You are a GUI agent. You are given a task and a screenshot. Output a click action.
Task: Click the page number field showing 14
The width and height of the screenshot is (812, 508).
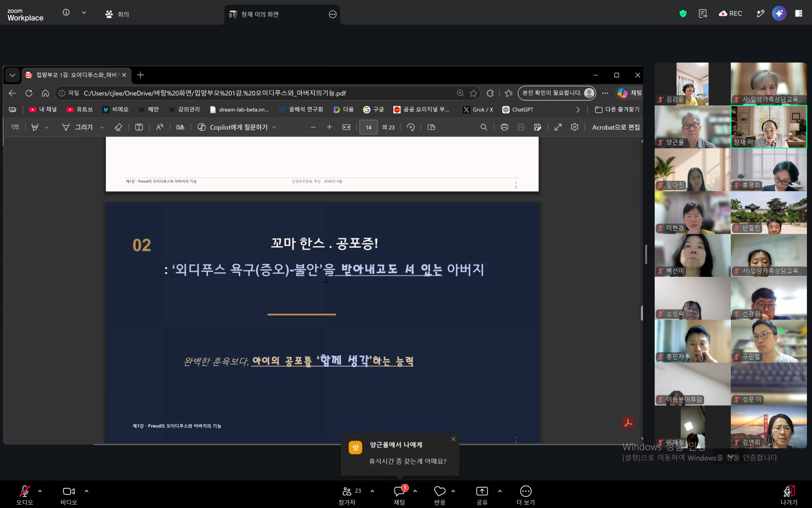coord(368,127)
